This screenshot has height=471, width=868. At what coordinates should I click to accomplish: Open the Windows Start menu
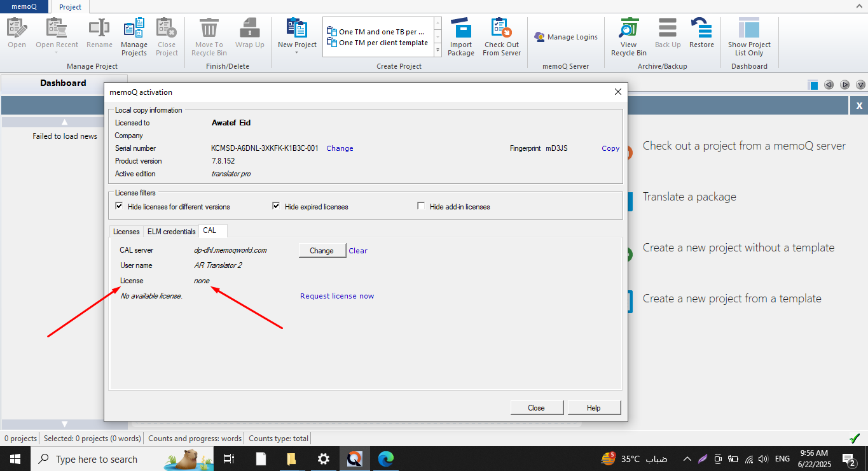[15, 459]
